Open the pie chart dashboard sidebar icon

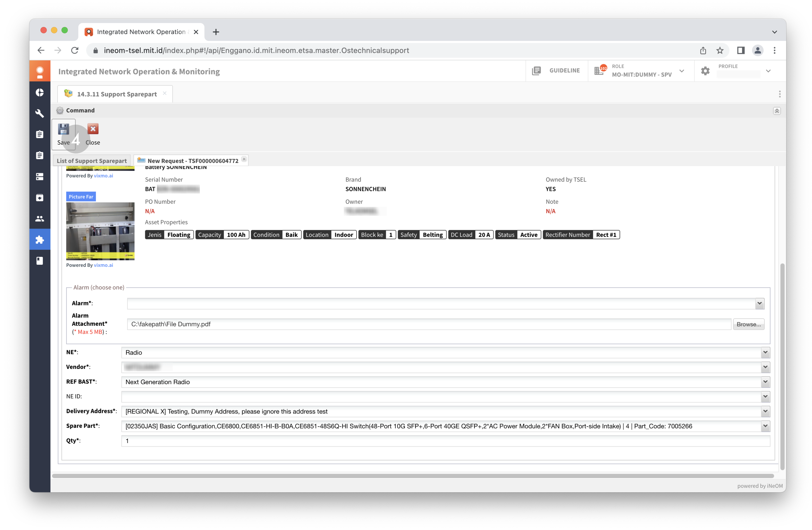pyautogui.click(x=40, y=92)
